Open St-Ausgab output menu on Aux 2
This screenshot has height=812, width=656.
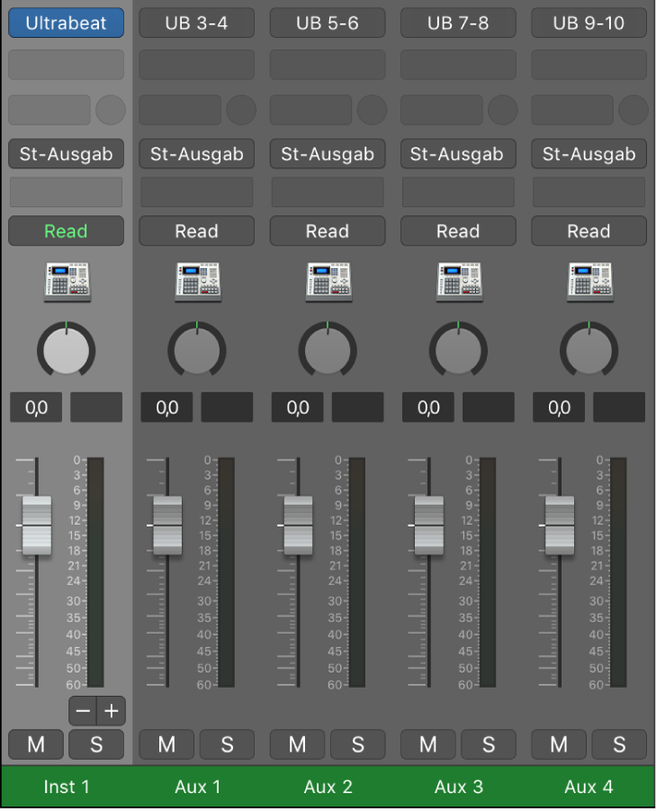(x=328, y=154)
